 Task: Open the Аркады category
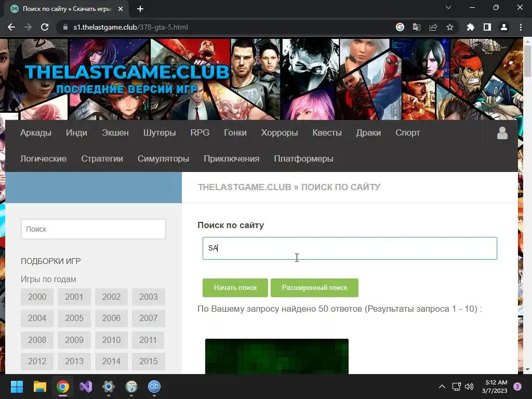(36, 132)
